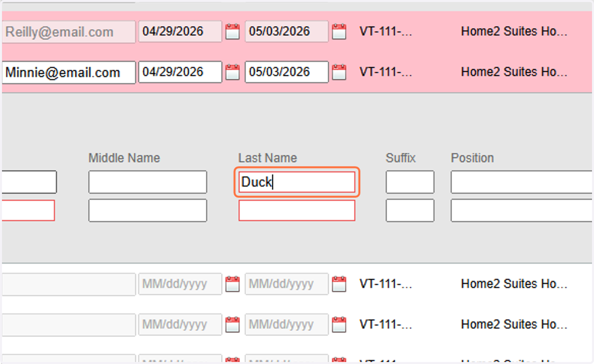Viewport: 594px width, 364px height.
Task: Select the 05/03/2026 date in Reilly row
Action: coord(287,32)
